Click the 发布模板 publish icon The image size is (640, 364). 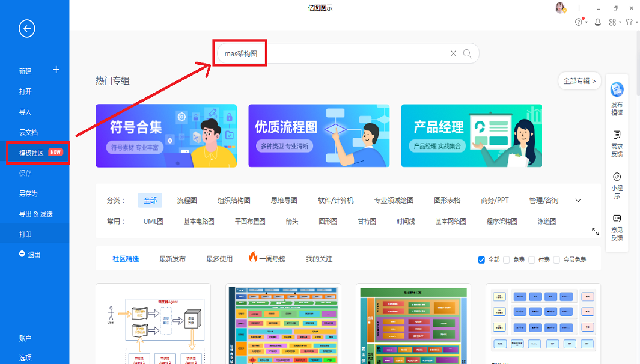click(617, 89)
